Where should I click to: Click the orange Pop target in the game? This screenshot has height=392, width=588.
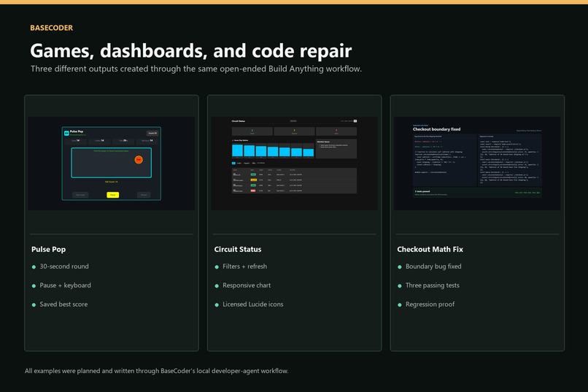[x=139, y=159]
